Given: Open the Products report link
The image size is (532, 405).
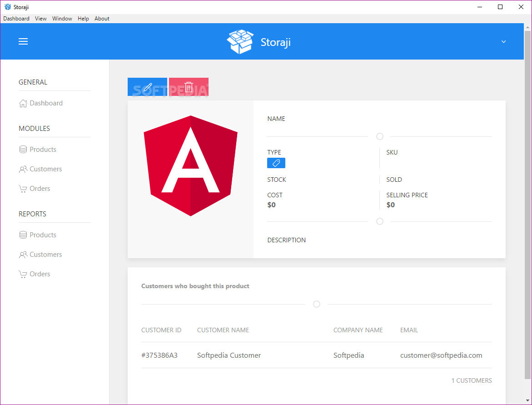Looking at the screenshot, I should pos(43,235).
